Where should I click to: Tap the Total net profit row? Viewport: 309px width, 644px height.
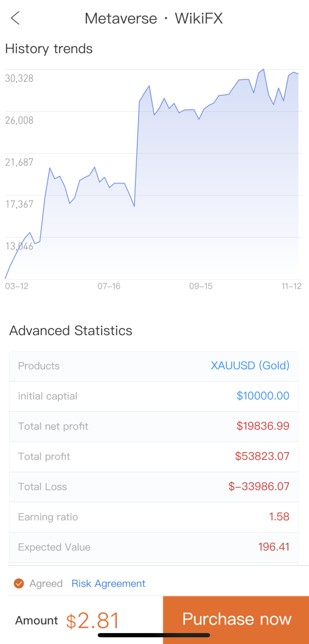point(153,426)
